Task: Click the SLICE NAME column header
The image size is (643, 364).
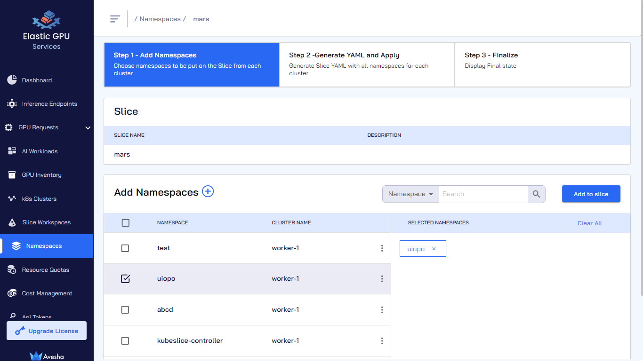Action: point(129,135)
